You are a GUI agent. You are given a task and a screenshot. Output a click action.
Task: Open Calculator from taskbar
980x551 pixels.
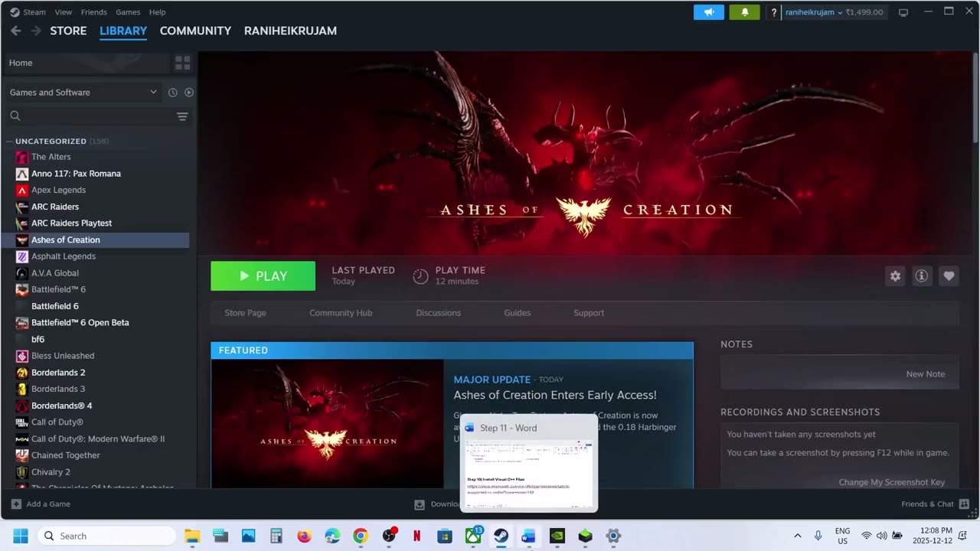[x=276, y=536]
